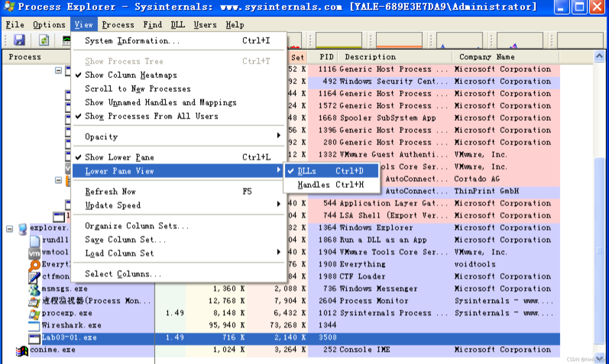Click the conime.exe process icon
This screenshot has width=609, height=364.
point(22,351)
